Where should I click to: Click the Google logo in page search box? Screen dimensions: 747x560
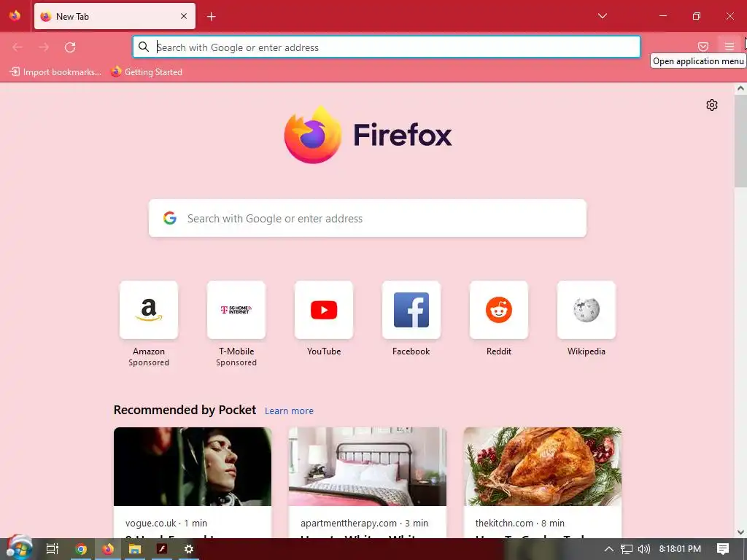click(x=169, y=218)
